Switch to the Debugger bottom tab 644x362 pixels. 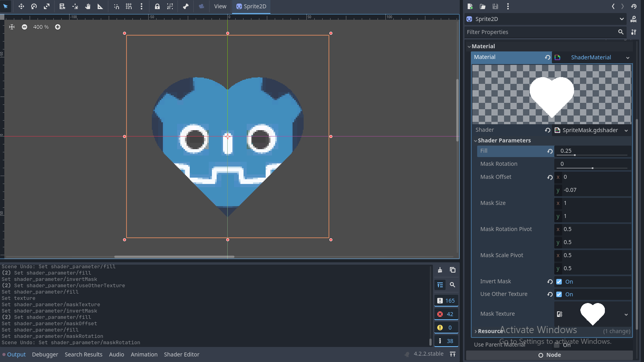45,354
